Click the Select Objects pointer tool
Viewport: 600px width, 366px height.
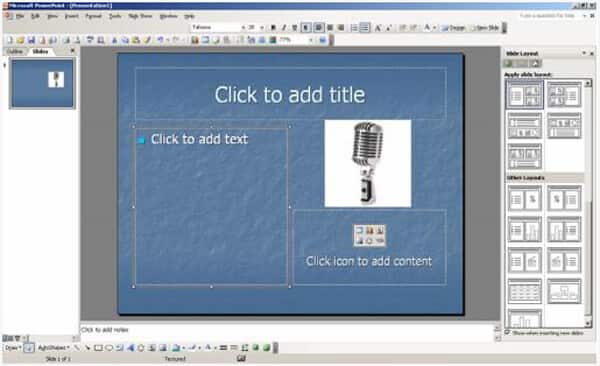29,348
